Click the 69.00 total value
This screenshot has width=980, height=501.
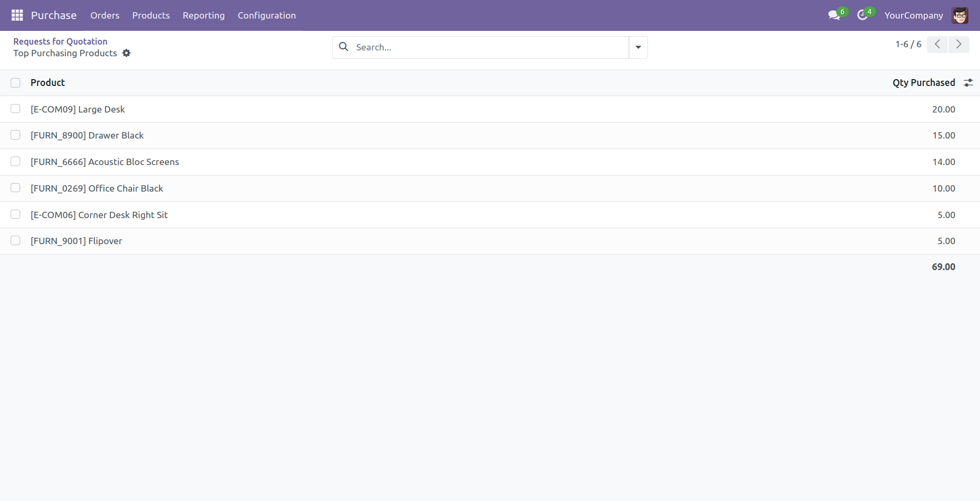click(944, 267)
